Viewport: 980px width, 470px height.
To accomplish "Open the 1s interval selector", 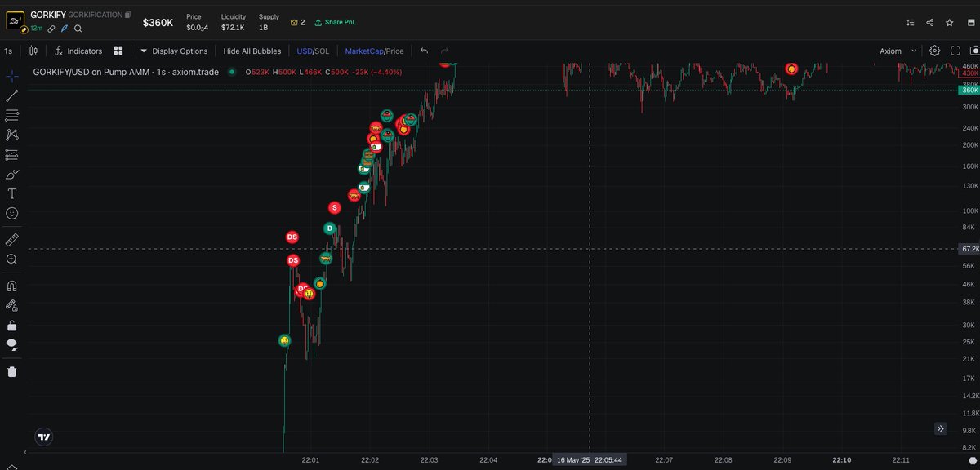I will (8, 51).
